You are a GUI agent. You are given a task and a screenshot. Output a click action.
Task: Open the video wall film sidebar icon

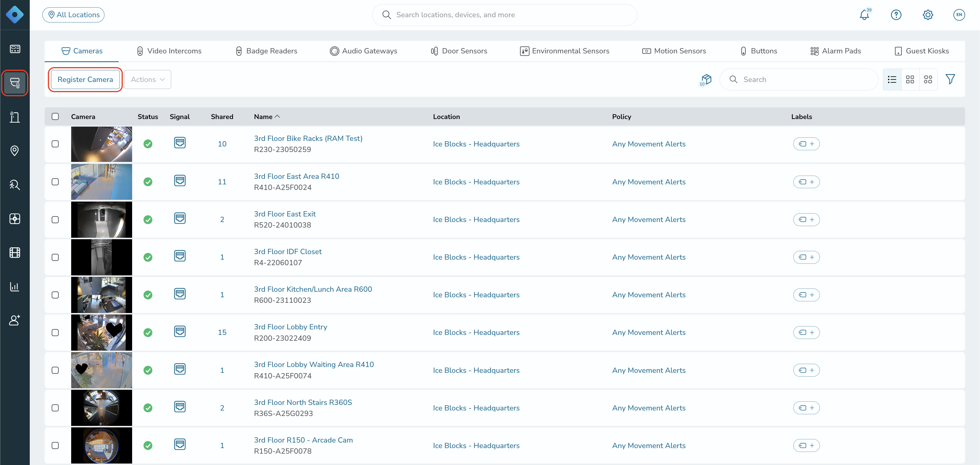[x=15, y=252]
